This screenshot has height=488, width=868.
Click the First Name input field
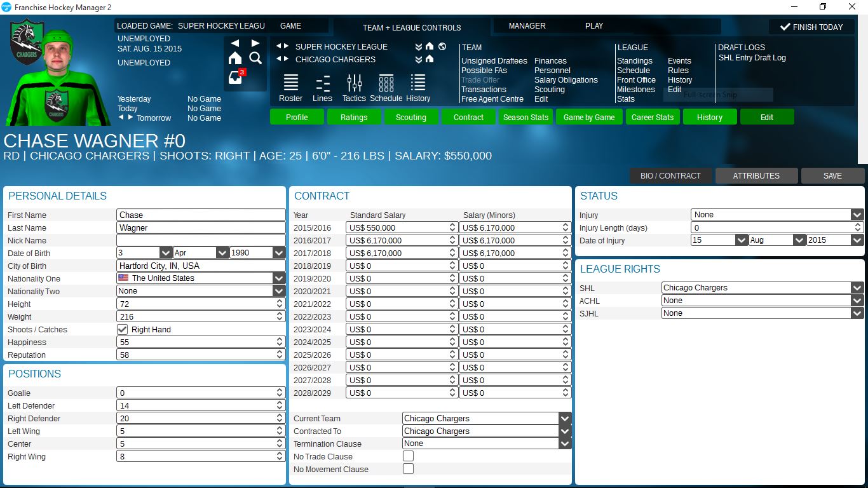(201, 215)
